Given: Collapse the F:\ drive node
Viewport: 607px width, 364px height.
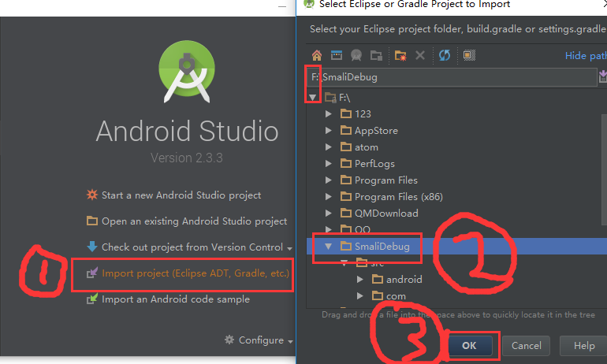Looking at the screenshot, I should tap(313, 98).
